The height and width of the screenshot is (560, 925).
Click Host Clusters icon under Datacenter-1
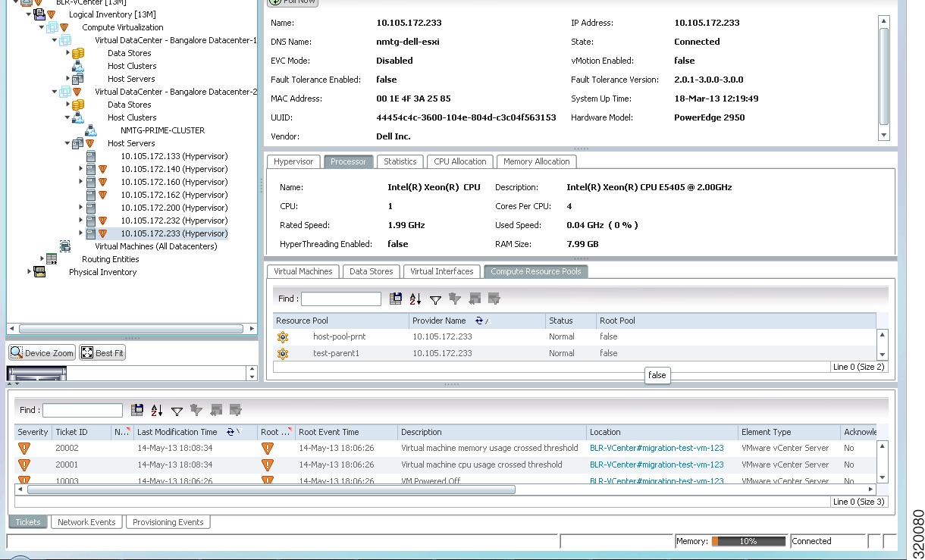coord(78,66)
